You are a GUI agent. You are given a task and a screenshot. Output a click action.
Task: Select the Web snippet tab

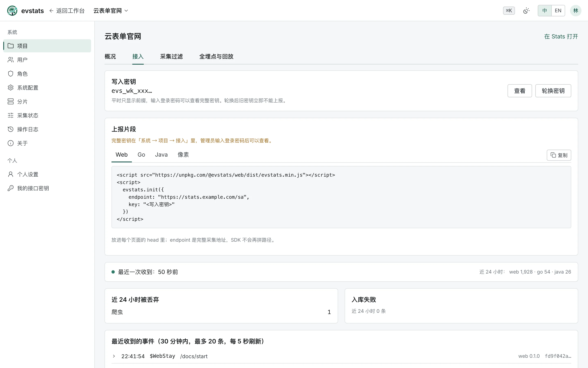(121, 155)
